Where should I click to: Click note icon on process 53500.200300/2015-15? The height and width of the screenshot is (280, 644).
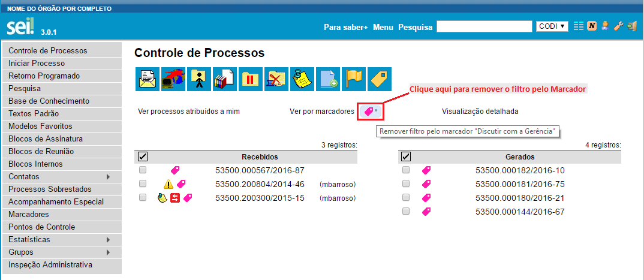162,198
